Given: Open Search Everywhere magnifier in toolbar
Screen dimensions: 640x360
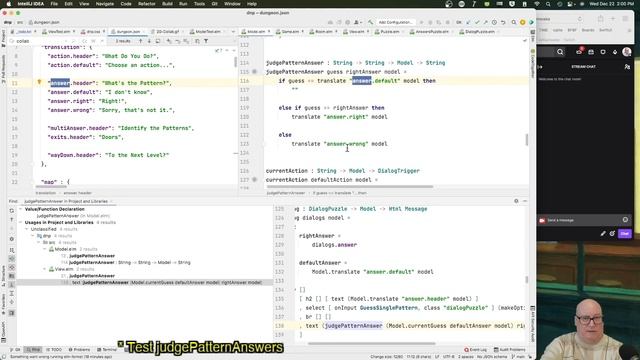Looking at the screenshot, I should pyautogui.click(x=514, y=22).
